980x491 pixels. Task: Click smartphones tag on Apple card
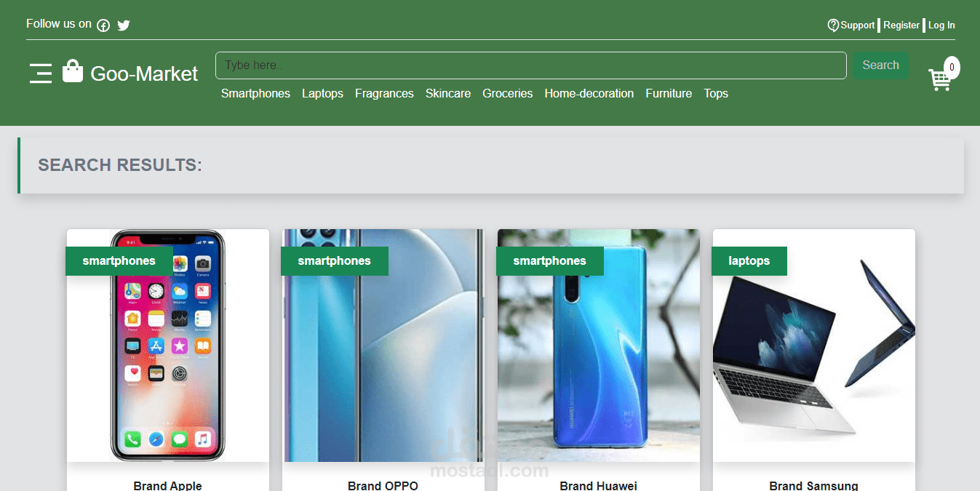[x=119, y=261]
